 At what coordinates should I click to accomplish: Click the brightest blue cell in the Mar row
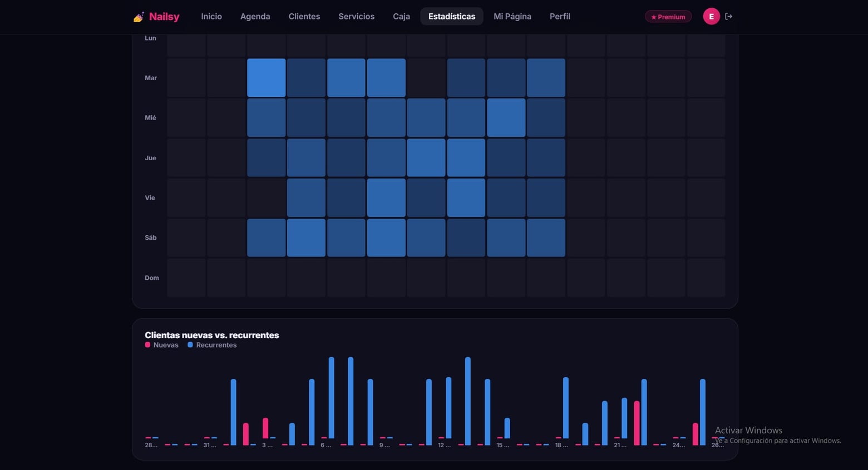click(x=267, y=78)
